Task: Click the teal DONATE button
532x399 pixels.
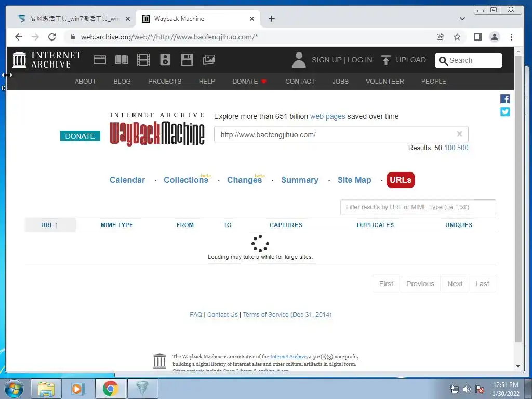Action: click(x=80, y=136)
